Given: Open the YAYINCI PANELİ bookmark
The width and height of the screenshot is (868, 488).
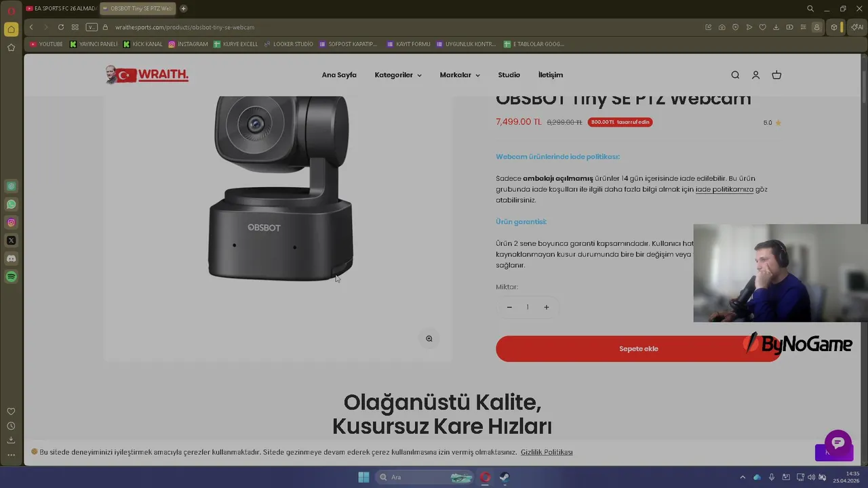Looking at the screenshot, I should [x=94, y=44].
